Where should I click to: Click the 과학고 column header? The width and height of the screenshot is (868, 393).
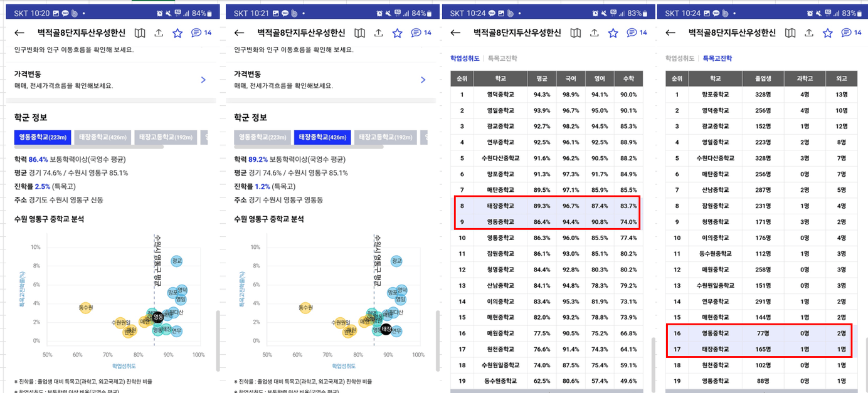tap(805, 79)
